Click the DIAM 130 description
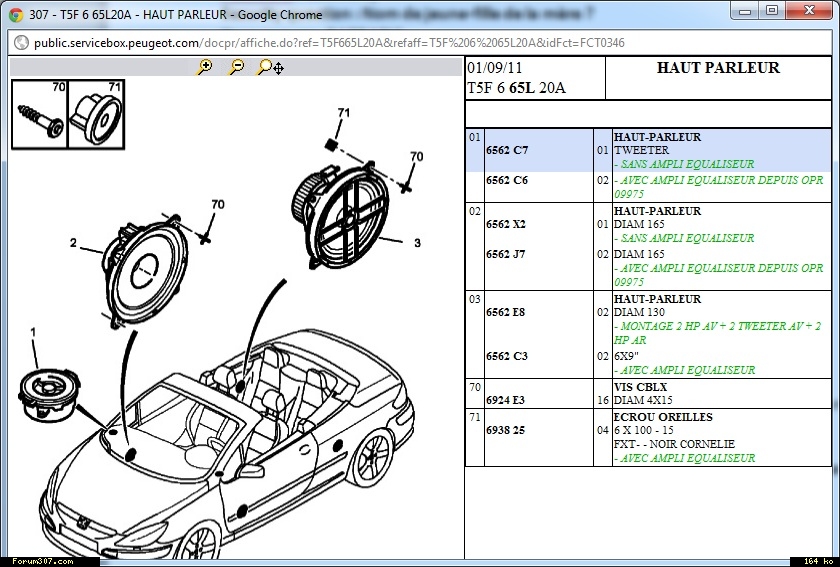The height and width of the screenshot is (567, 840). (639, 312)
